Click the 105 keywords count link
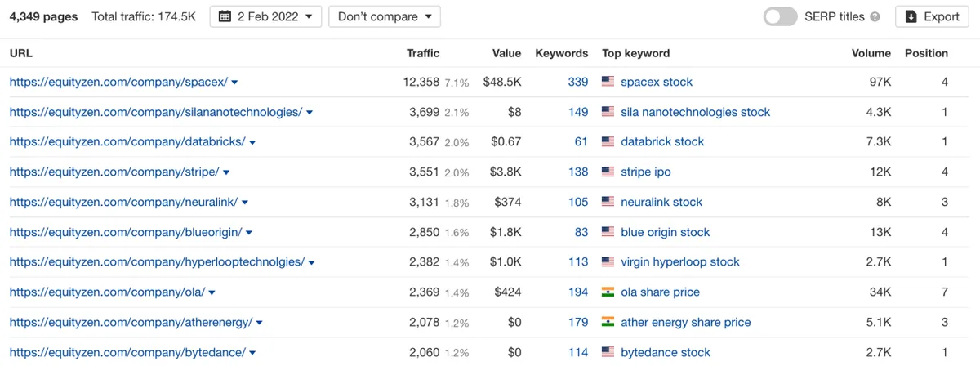Viewport: 980px width, 366px height. click(578, 202)
